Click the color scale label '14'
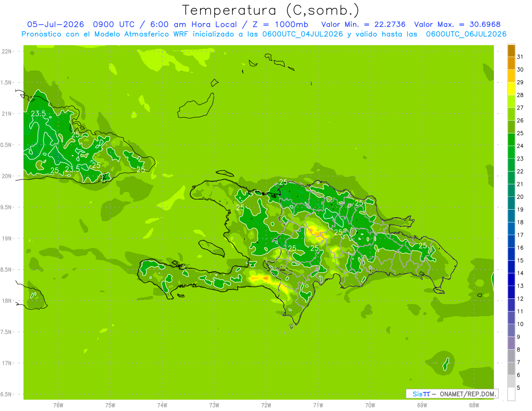The height and width of the screenshot is (411, 532). point(520,273)
